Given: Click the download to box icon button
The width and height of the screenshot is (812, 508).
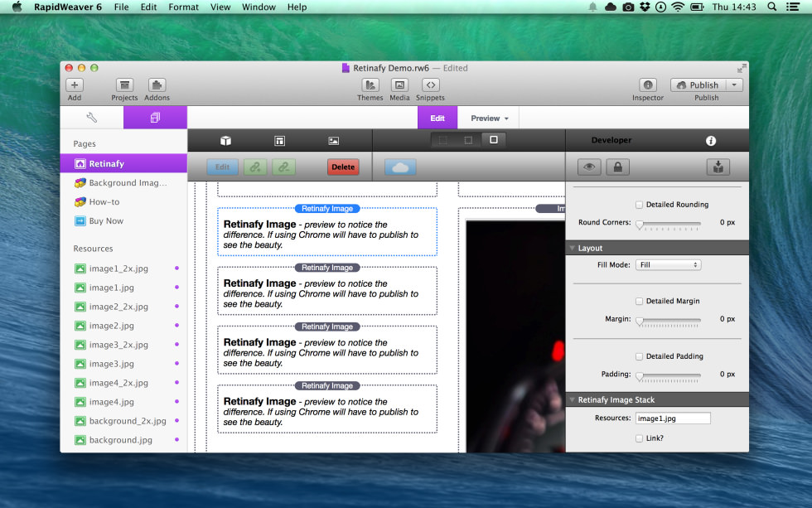Looking at the screenshot, I should tap(718, 167).
